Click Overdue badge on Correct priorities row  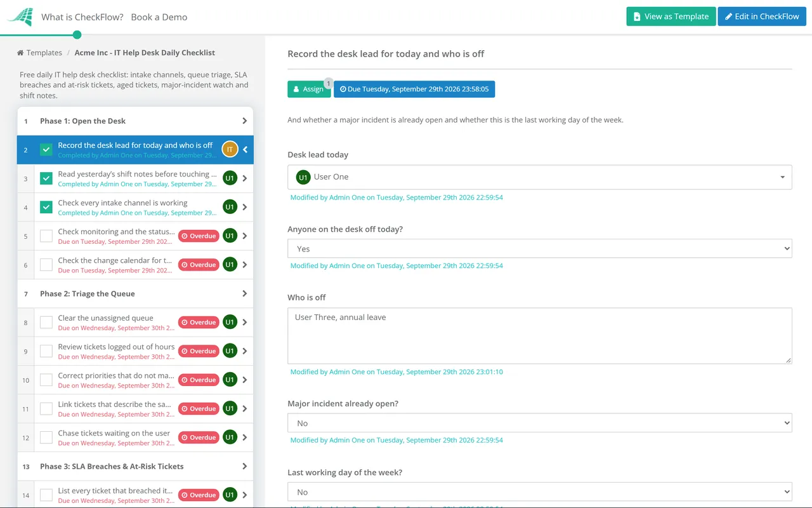199,380
